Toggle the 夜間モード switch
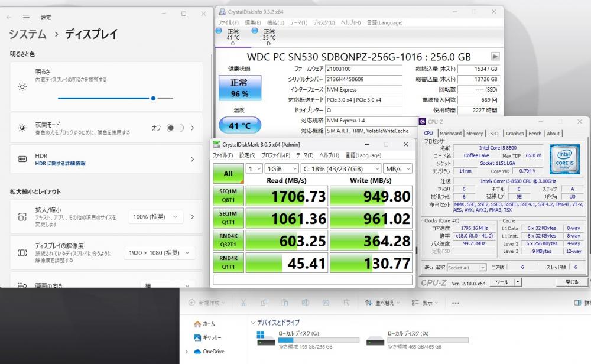 coord(175,128)
